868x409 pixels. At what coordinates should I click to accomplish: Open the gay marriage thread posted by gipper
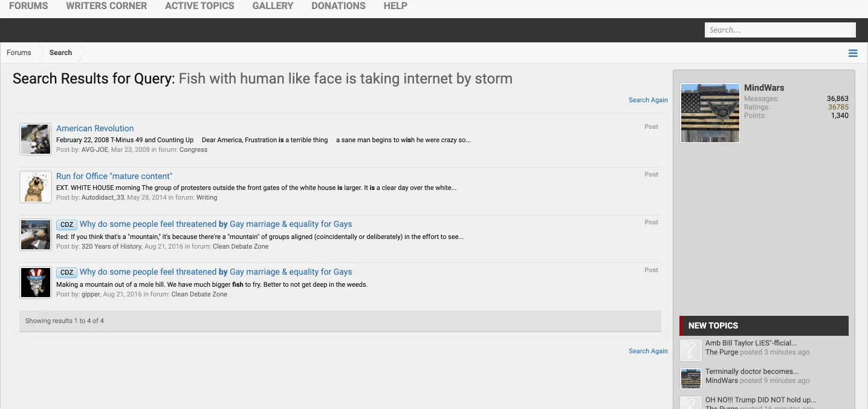(x=216, y=272)
